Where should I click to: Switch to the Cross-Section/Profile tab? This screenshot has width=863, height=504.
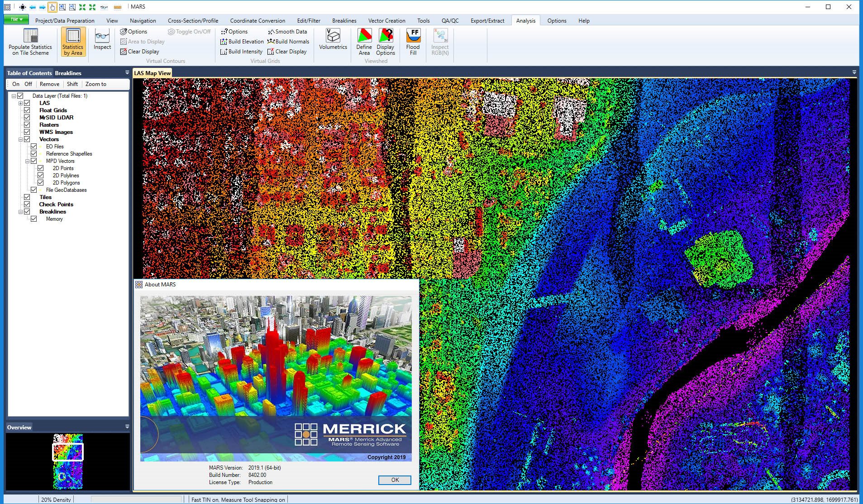point(193,21)
